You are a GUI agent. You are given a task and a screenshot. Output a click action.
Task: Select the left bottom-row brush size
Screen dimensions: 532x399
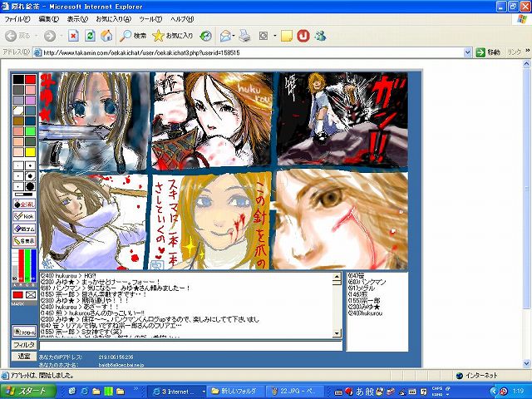coord(18,186)
